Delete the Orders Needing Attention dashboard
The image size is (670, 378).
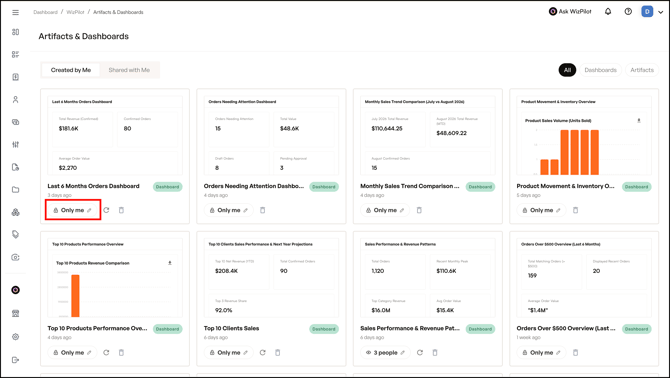click(263, 210)
